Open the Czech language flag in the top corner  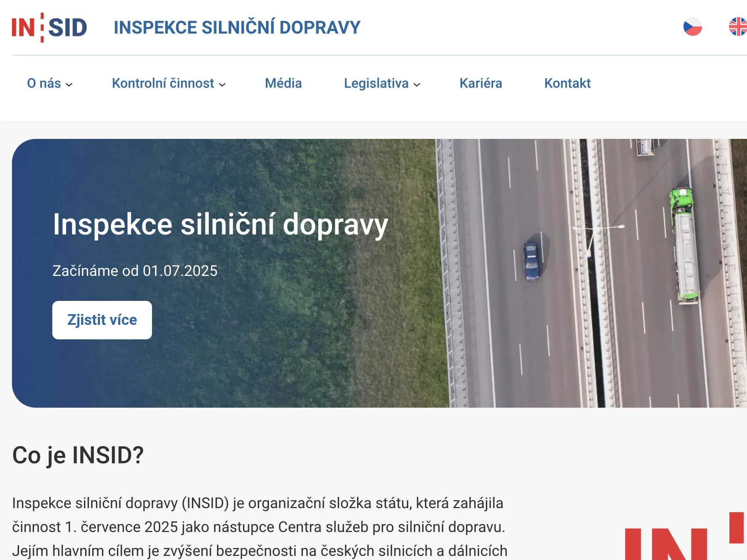pos(693,27)
